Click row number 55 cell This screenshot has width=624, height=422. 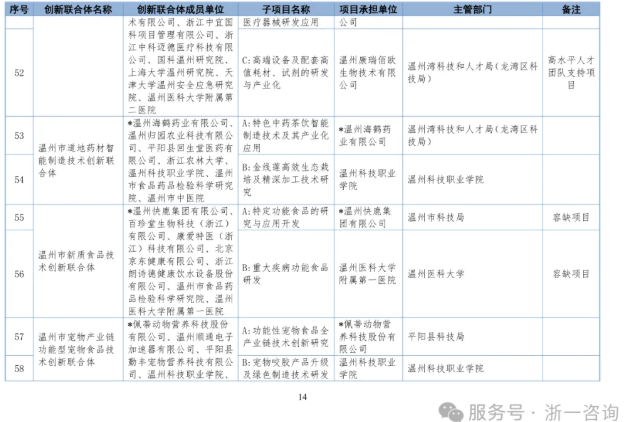[19, 216]
